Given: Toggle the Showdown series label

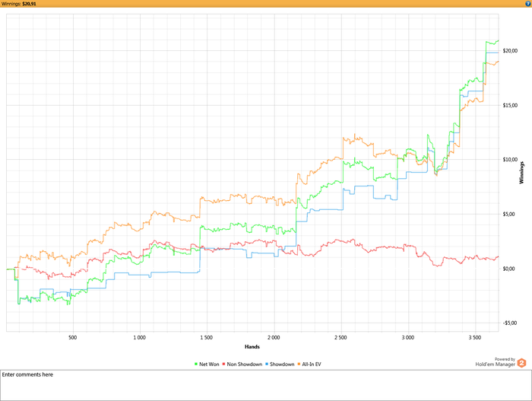Looking at the screenshot, I should tap(282, 364).
